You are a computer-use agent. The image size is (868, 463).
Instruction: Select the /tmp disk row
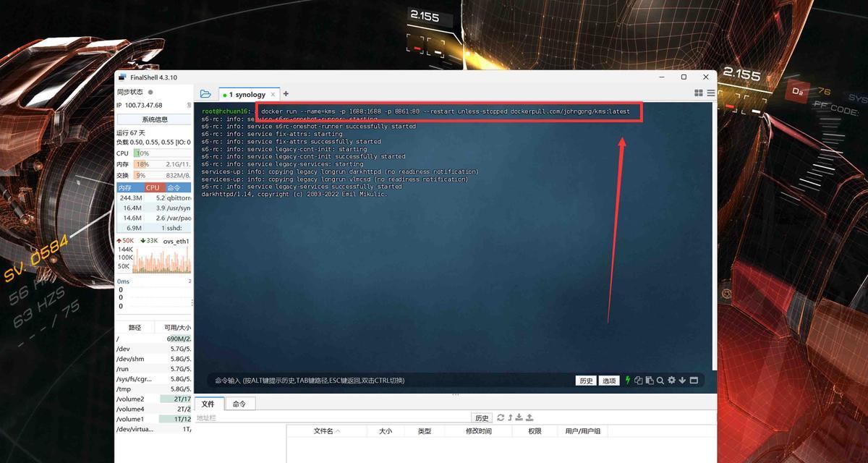click(154, 389)
